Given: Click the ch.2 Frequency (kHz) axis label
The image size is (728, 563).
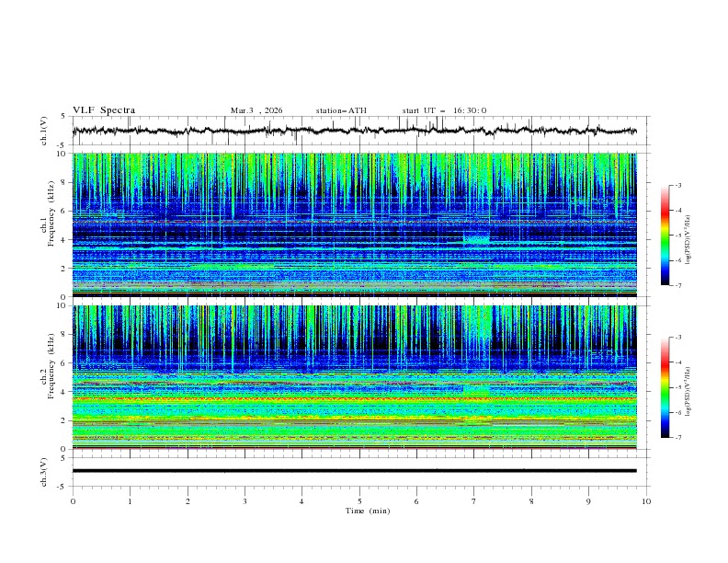Looking at the screenshot, I should pos(47,366).
